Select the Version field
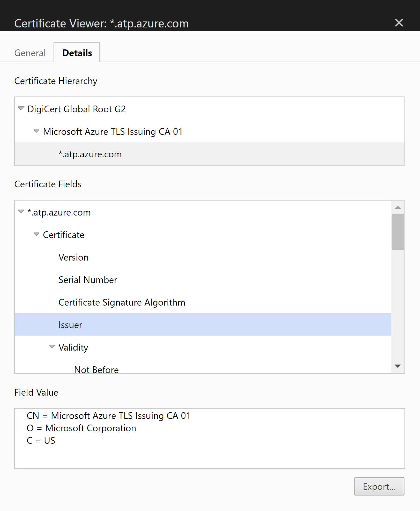 pos(73,257)
